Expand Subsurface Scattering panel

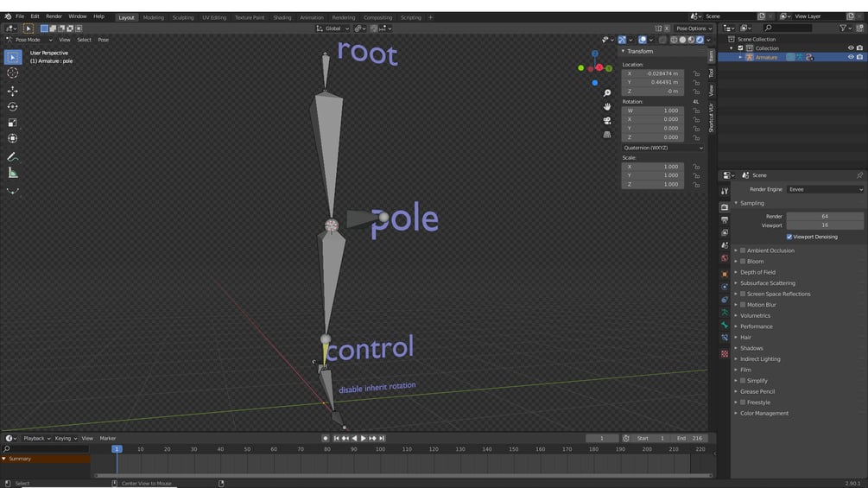(x=767, y=283)
